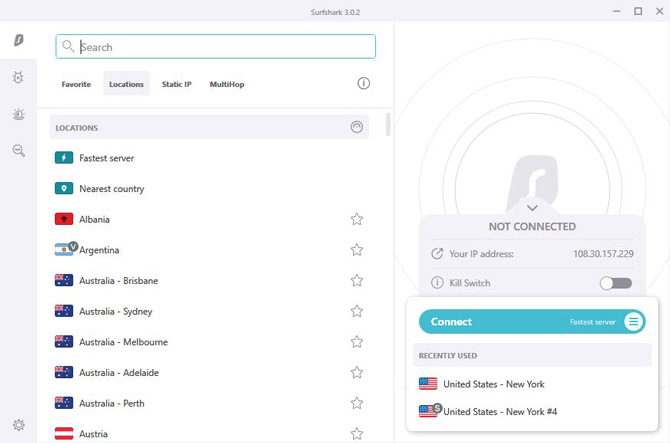Click the US flag for New York #4
Screen dimensions: 670x443
coord(428,411)
